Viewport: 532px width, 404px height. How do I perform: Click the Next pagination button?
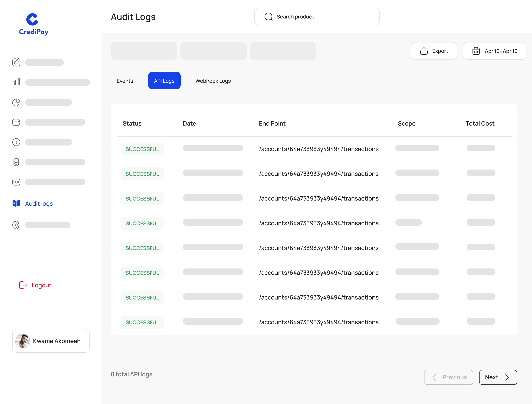pos(498,377)
